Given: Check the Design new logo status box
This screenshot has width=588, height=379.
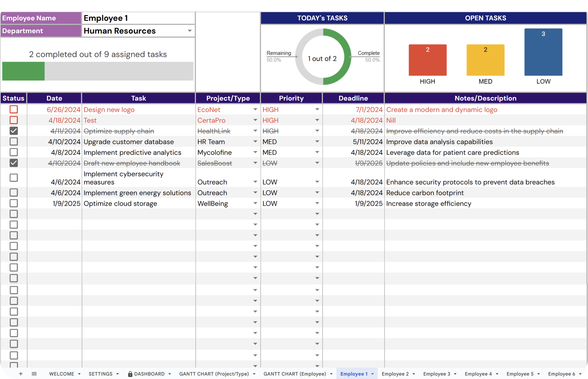Looking at the screenshot, I should tap(14, 110).
